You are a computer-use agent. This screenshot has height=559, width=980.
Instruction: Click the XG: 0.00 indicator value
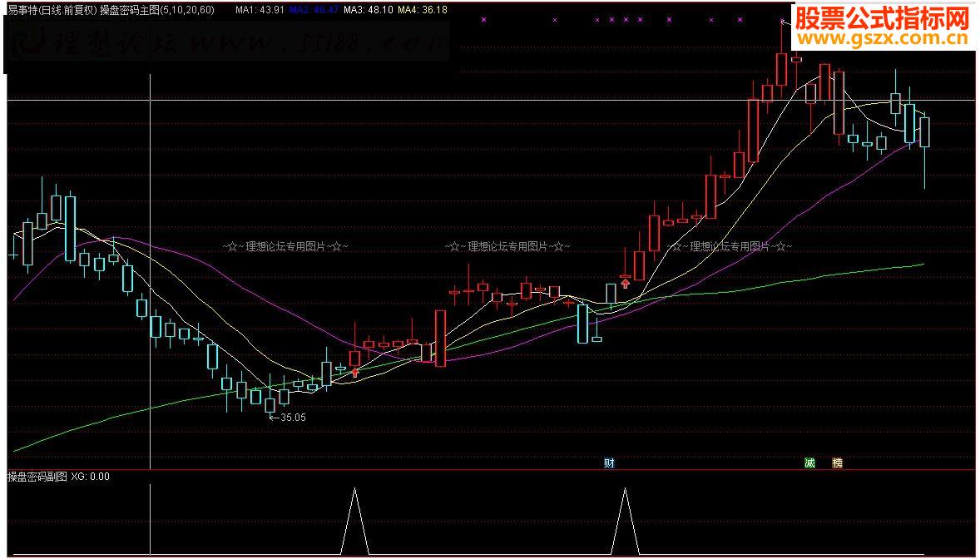coord(90,477)
